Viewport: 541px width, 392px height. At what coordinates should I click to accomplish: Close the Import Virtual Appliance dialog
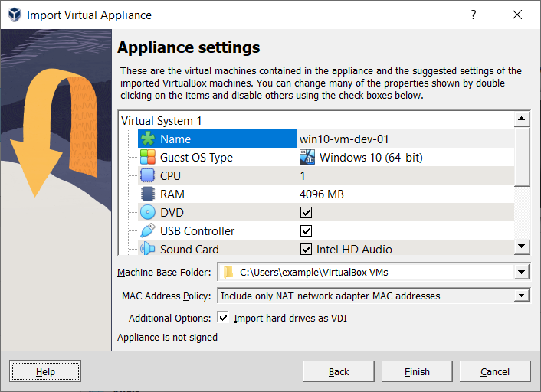coord(517,15)
